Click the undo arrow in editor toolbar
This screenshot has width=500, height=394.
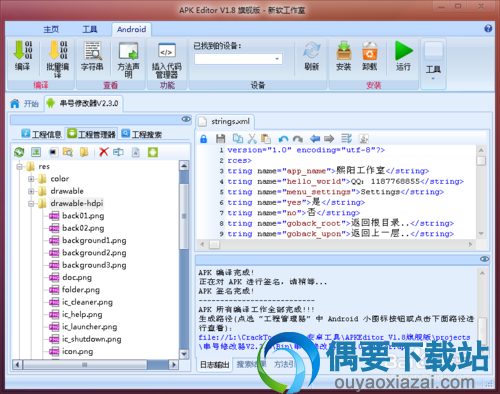coord(283,139)
